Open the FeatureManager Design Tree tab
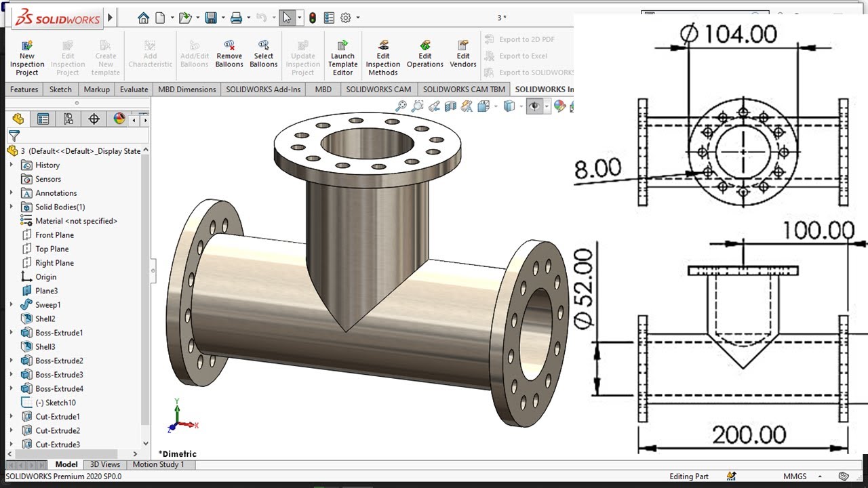The width and height of the screenshot is (868, 488). (18, 119)
